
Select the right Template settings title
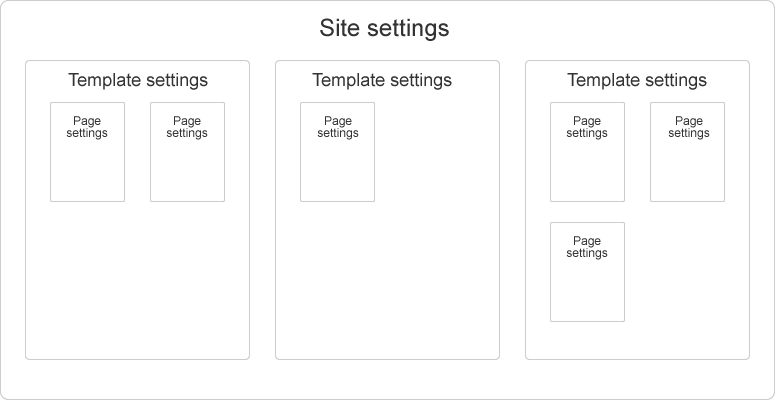(637, 80)
